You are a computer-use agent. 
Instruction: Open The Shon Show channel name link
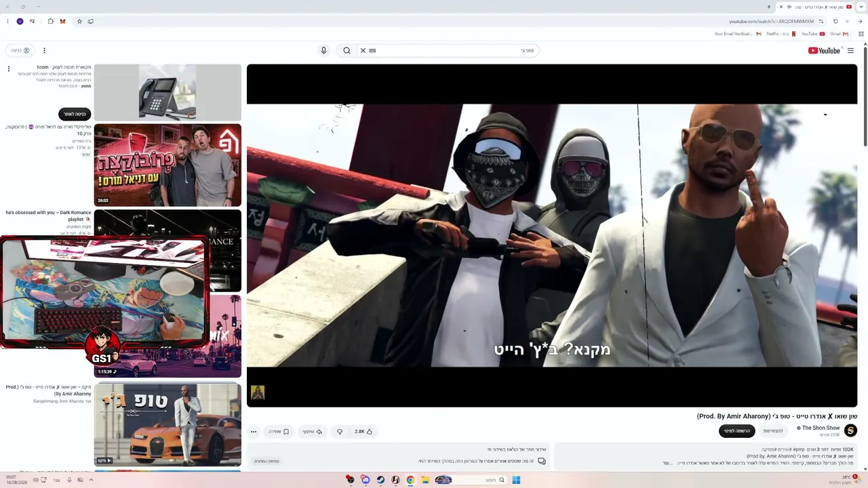[x=821, y=428]
